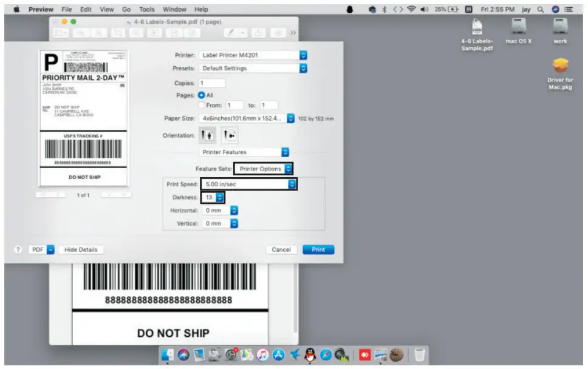Open the Tools menu
Screen dimensions: 588x369
pyautogui.click(x=146, y=10)
